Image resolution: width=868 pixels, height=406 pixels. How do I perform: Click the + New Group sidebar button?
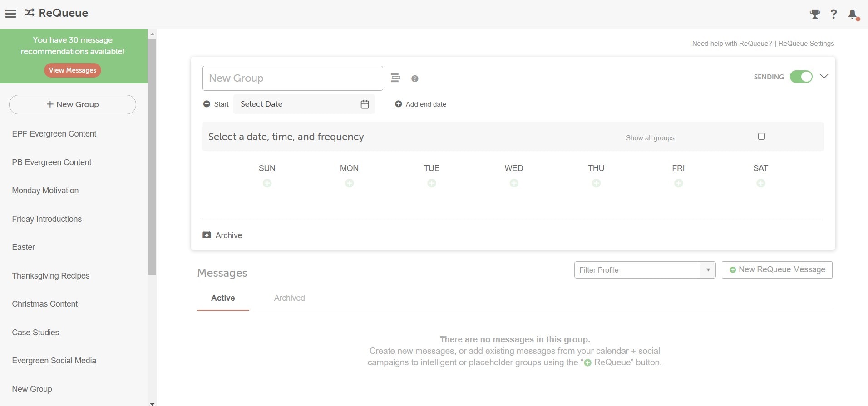pyautogui.click(x=73, y=104)
